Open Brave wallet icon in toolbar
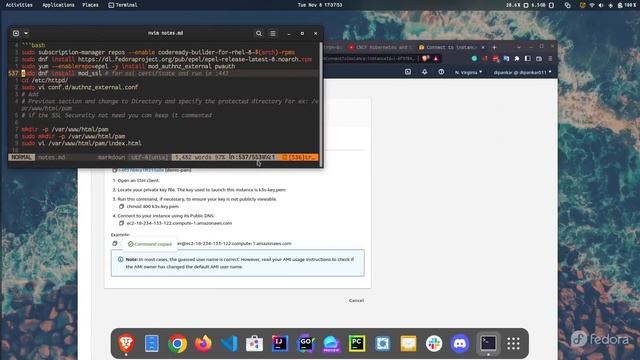Image resolution: width=640 pixels, height=360 pixels. (539, 59)
